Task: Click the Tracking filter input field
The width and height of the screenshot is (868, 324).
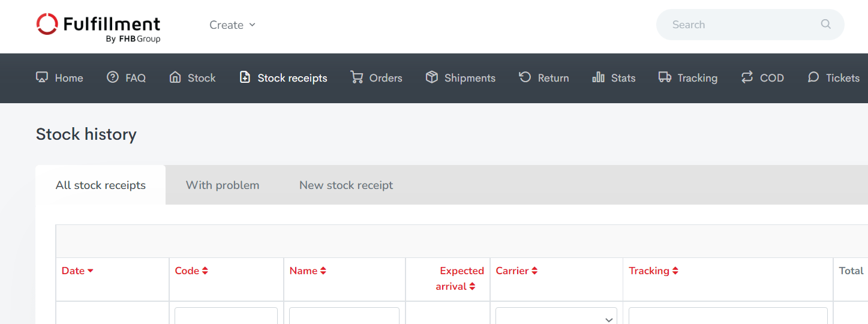Action: point(728,317)
